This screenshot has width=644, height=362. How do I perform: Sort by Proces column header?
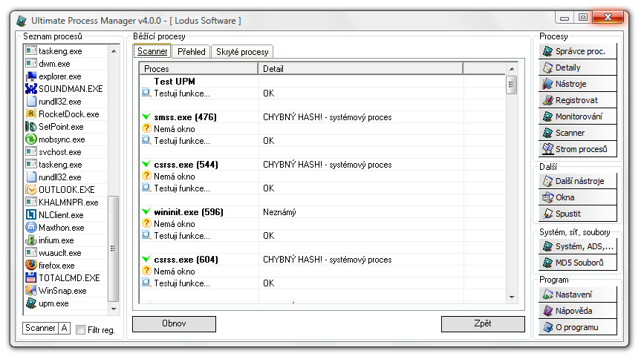(199, 69)
